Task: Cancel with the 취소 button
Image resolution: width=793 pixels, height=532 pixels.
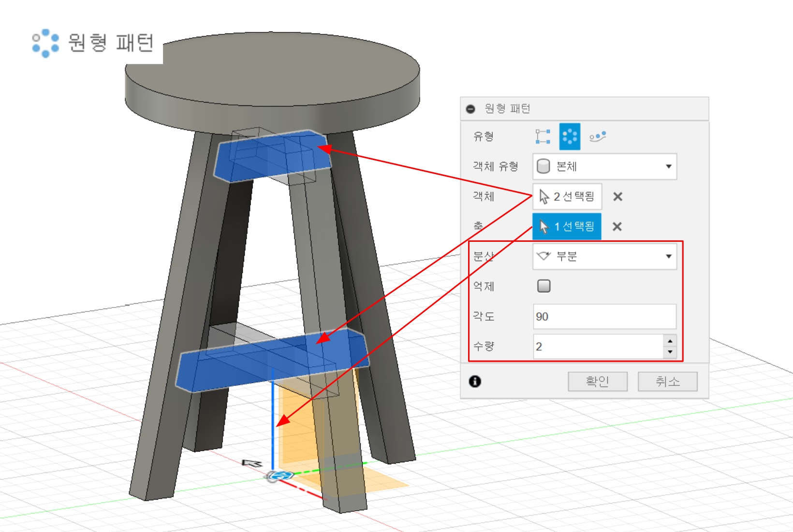Action: [668, 382]
